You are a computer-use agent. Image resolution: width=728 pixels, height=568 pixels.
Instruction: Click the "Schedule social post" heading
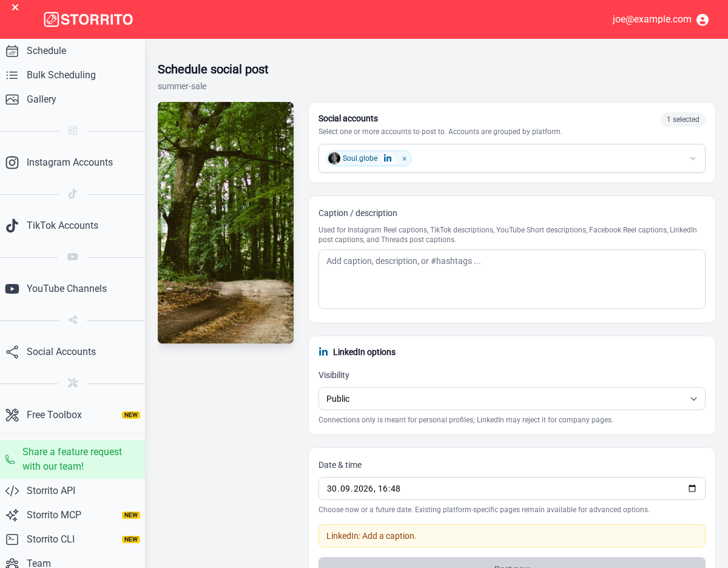(213, 69)
